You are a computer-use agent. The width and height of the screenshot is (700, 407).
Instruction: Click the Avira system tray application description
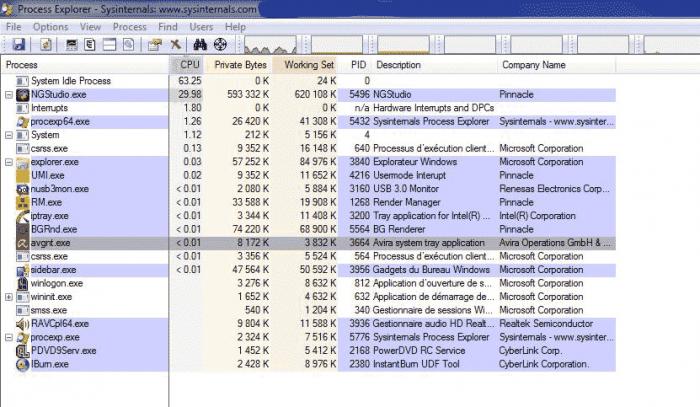coord(429,243)
